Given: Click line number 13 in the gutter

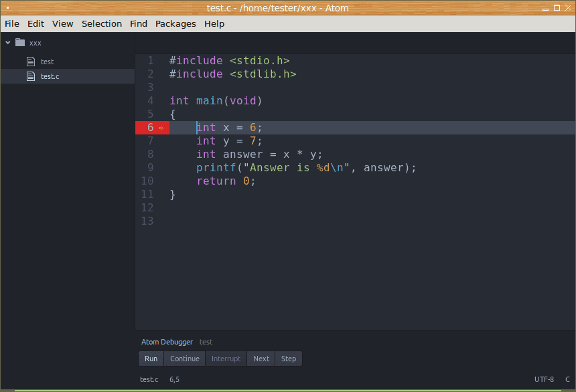Looking at the screenshot, I should coord(147,221).
